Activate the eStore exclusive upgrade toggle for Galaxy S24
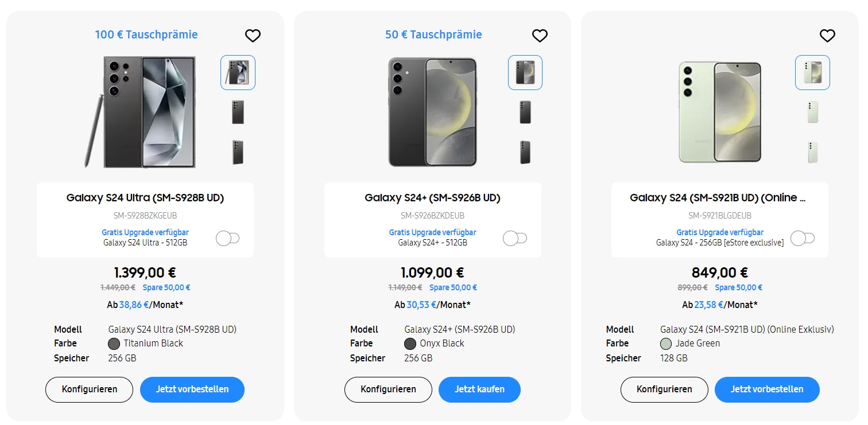The image size is (868, 425). click(802, 237)
